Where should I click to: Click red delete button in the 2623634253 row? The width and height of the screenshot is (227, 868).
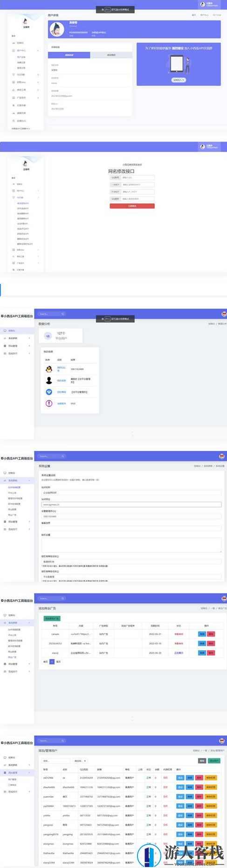211,643
